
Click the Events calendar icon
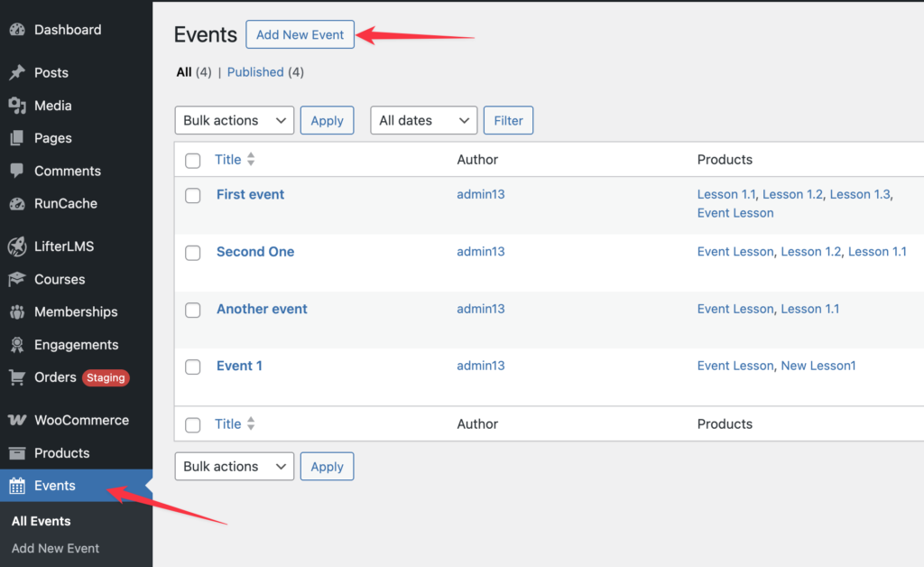[17, 486]
